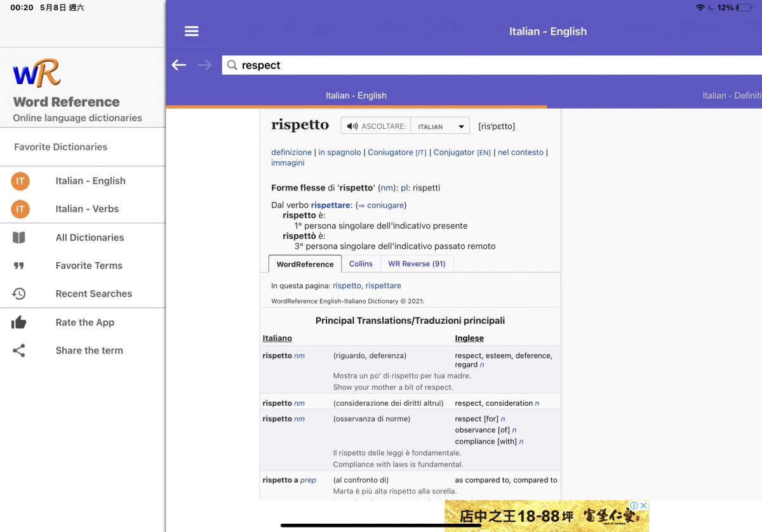Tap the ASCOLTARE label
The image size is (762, 532).
[x=384, y=126]
